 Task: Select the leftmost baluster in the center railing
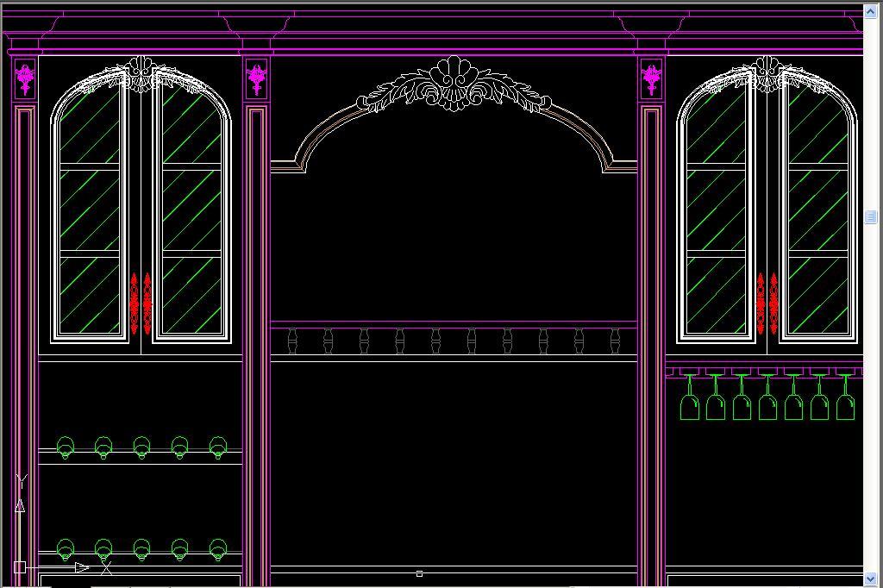291,341
